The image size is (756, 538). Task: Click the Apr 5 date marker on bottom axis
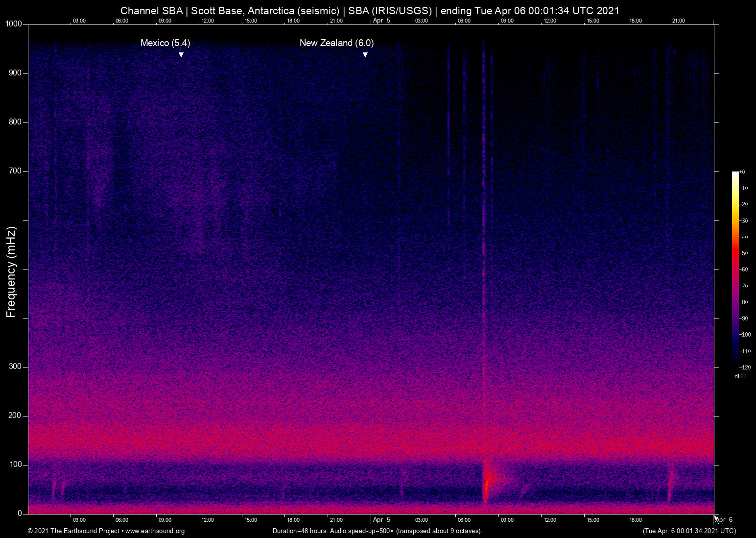click(x=381, y=520)
